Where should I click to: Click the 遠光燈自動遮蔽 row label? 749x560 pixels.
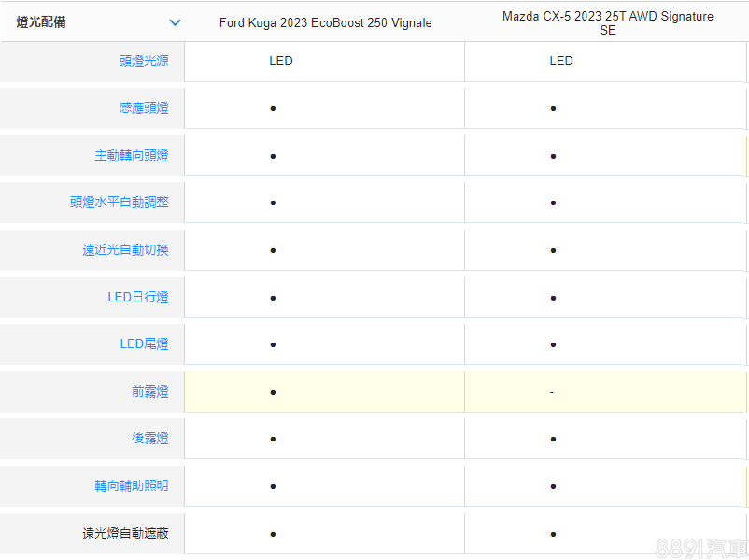point(125,534)
